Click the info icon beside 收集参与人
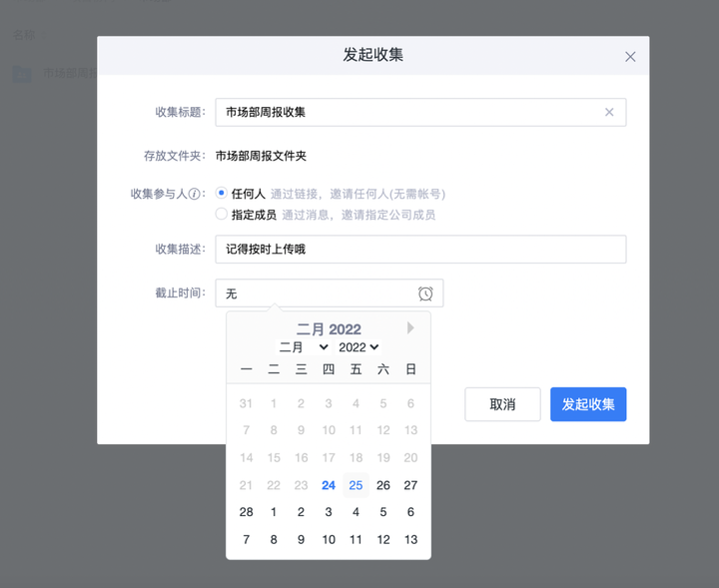The image size is (719, 588). point(195,194)
